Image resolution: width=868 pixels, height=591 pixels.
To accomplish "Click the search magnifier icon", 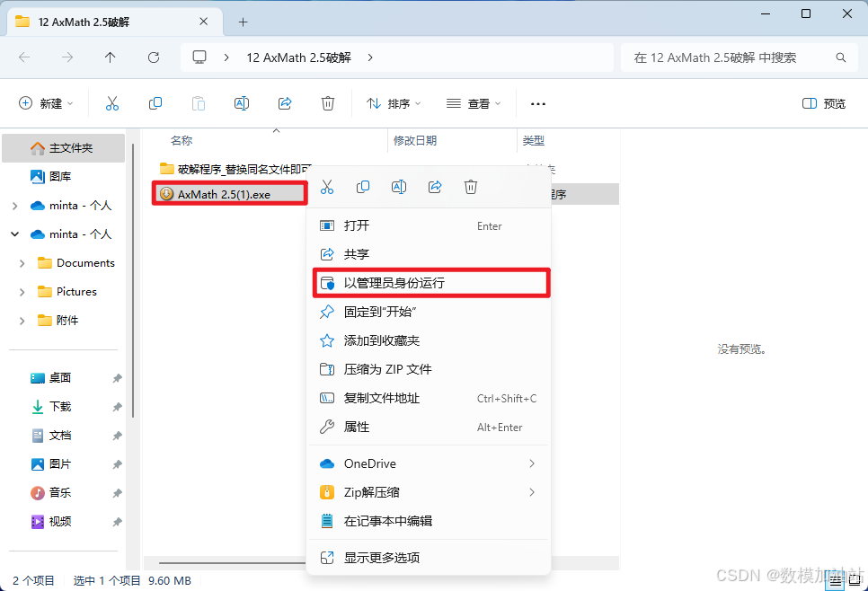I will 841,57.
